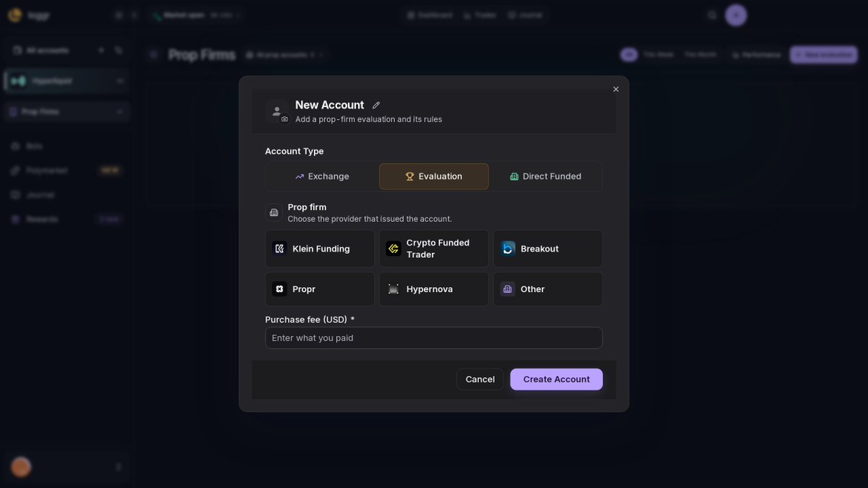
Task: Close the New Account dialog with X
Action: point(616,89)
